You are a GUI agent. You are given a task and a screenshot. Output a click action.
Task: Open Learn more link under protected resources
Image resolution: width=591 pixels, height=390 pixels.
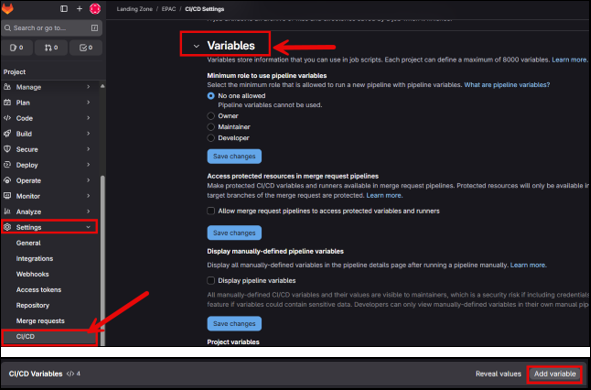click(x=384, y=195)
